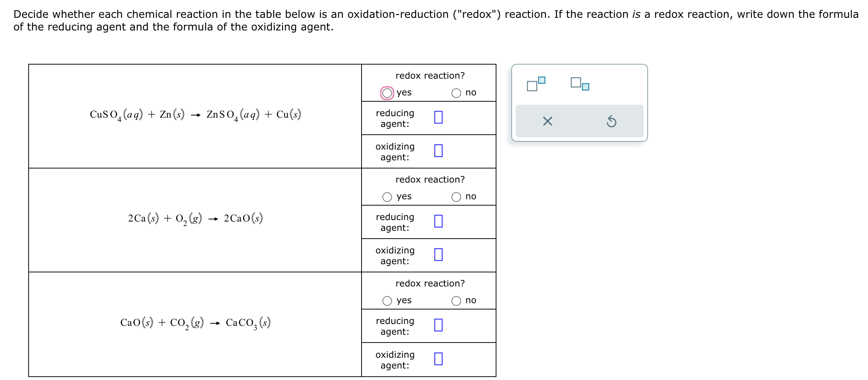Click the reset button on the answer toolbar
Image resolution: width=868 pixels, height=380 pixels.
[612, 121]
